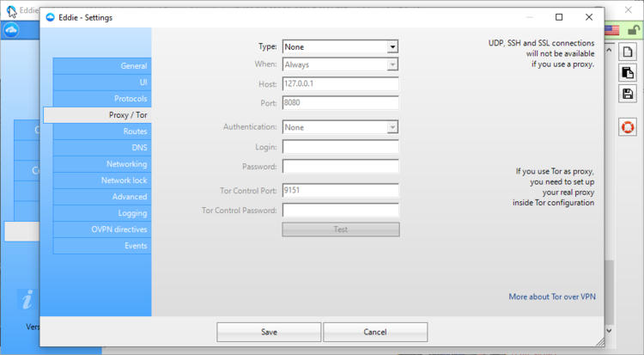This screenshot has width=644, height=355.
Task: Open the DNS settings tab
Action: (x=102, y=148)
